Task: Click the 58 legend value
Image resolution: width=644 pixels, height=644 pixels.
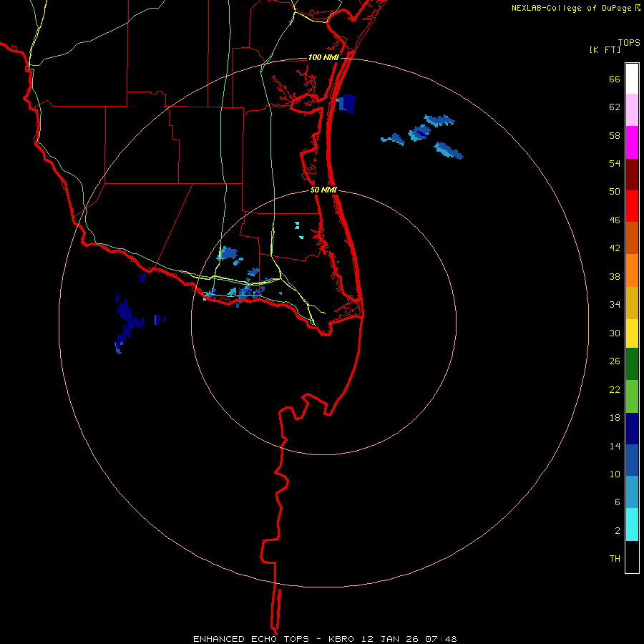Action: coord(615,135)
